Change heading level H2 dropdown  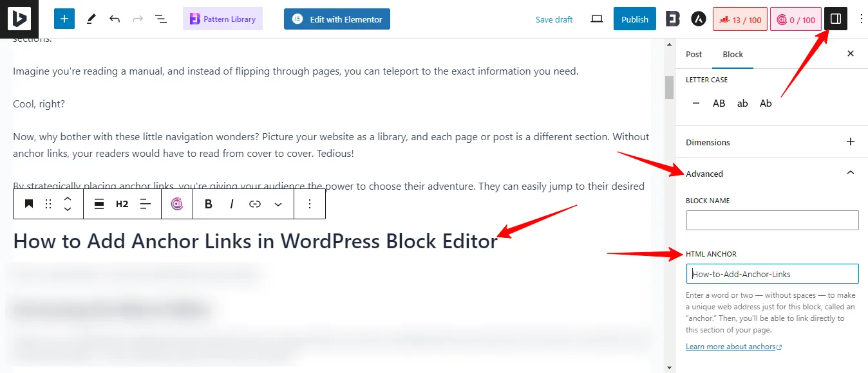(122, 204)
